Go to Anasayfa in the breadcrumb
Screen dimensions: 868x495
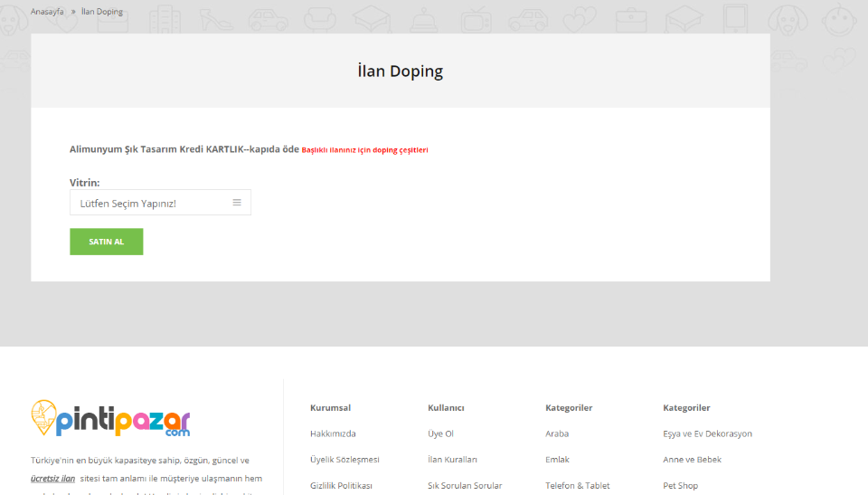coord(47,12)
